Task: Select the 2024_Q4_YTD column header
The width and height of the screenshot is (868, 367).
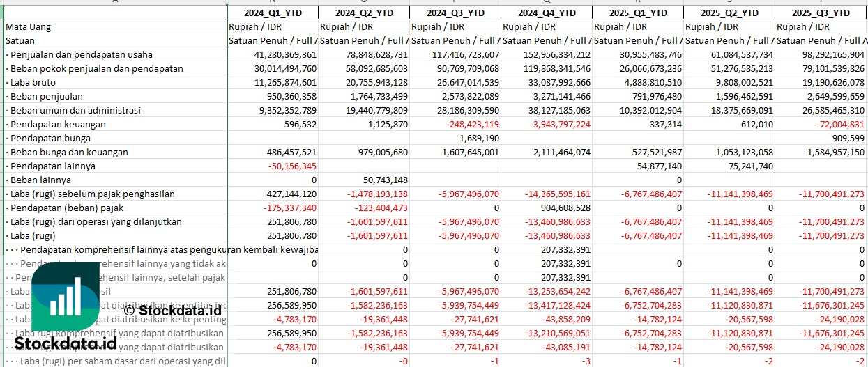Action: coord(546,13)
